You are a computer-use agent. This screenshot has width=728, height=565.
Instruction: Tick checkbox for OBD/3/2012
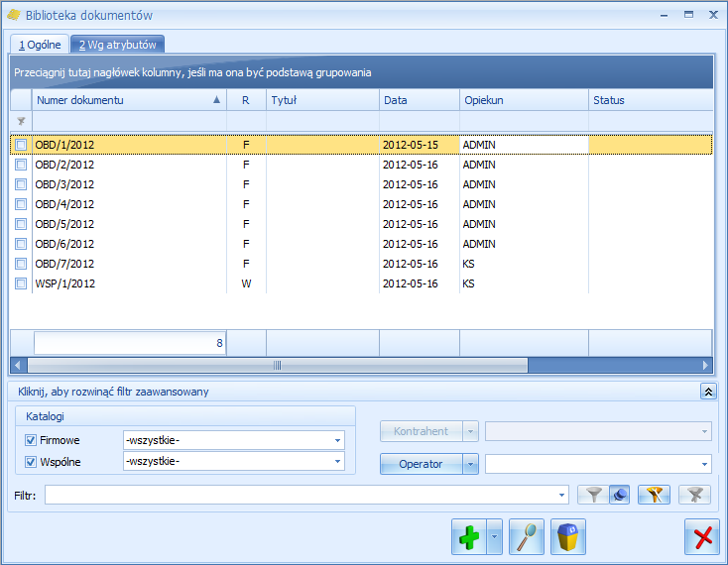[21, 184]
